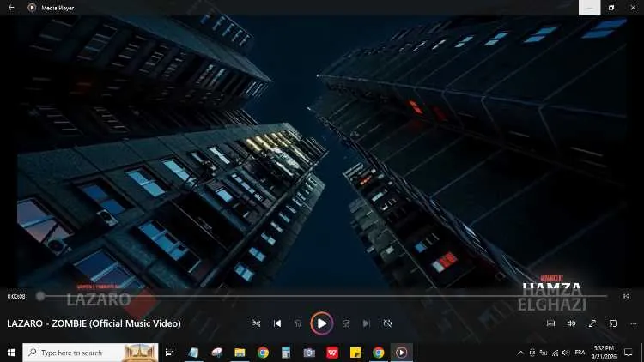Toggle repeat mode
This screenshot has width=644, height=362.
point(387,323)
